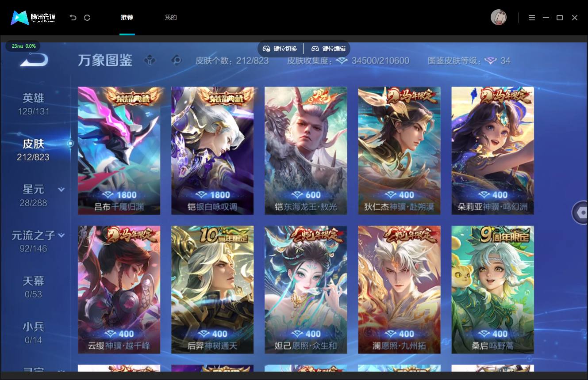Open the user avatar profile
This screenshot has height=380, width=588.
pyautogui.click(x=499, y=17)
